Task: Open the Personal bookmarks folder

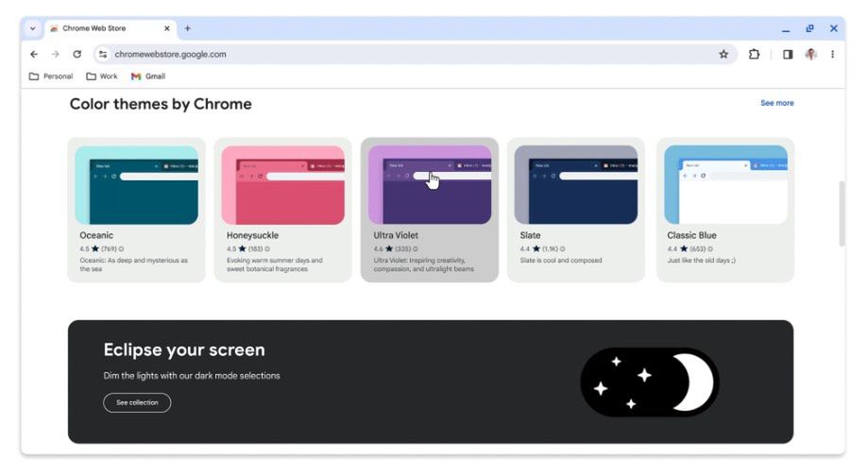Action: 51,76
